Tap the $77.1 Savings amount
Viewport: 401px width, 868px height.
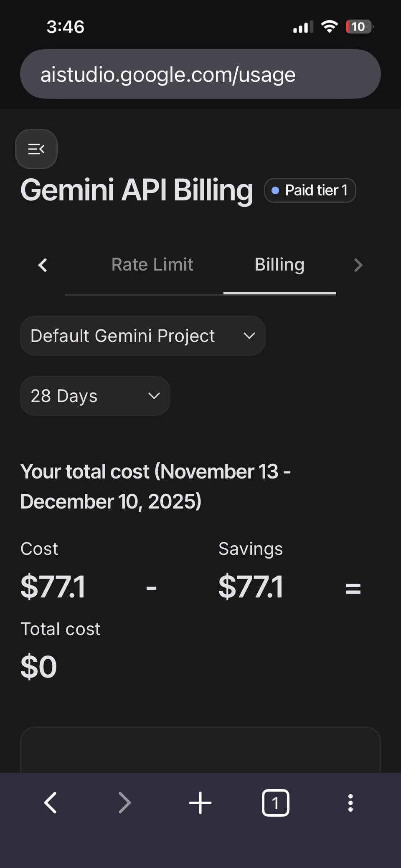coord(251,587)
